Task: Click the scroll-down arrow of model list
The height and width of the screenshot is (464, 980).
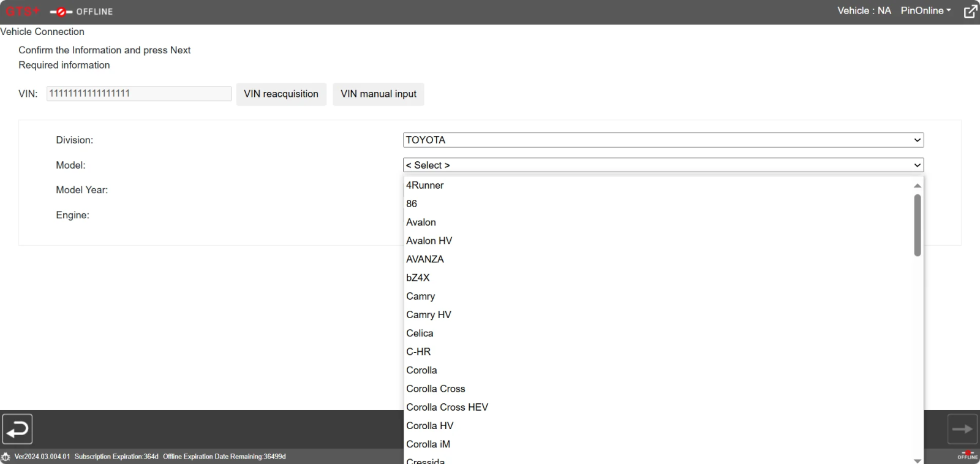Action: [x=917, y=460]
